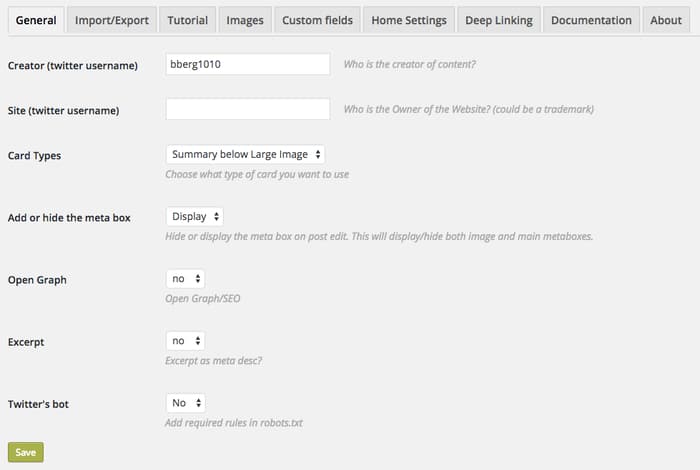Image resolution: width=700 pixels, height=470 pixels.
Task: Switch to Home Settings tab
Action: point(407,20)
